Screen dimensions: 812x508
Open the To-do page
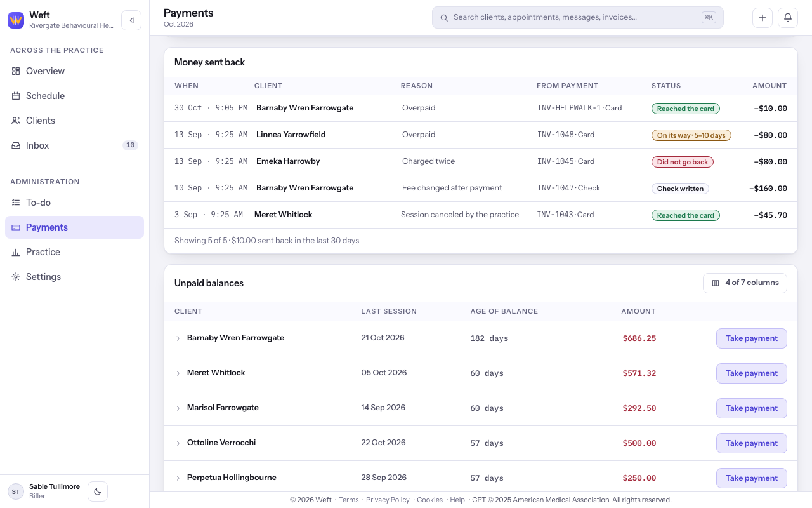click(x=74, y=203)
